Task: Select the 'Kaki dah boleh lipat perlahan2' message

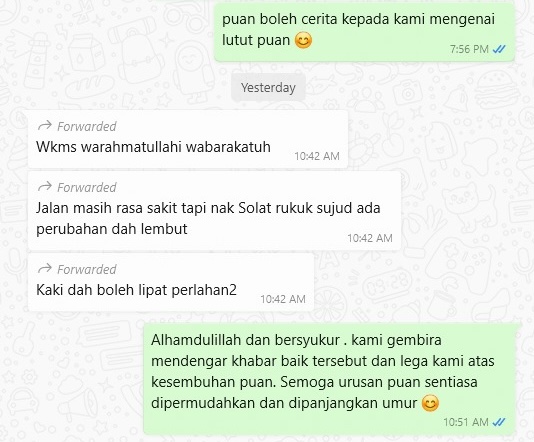Action: coord(171,282)
